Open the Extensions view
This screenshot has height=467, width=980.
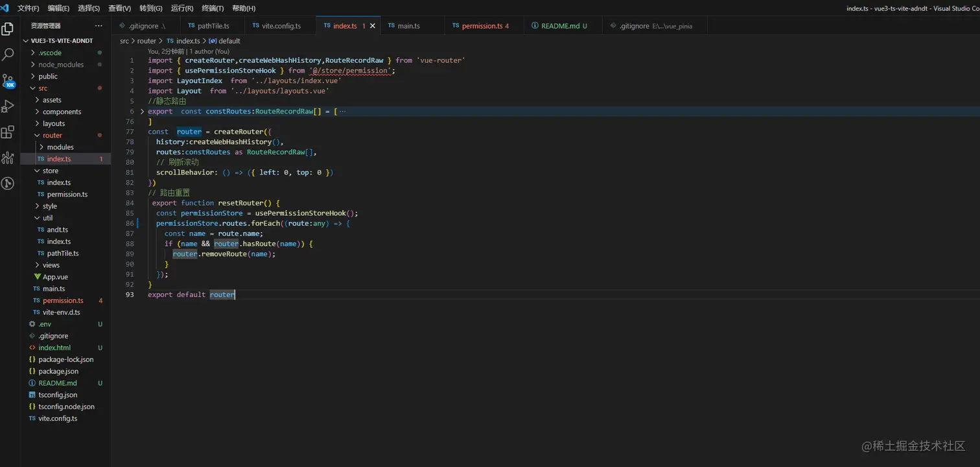click(x=8, y=132)
